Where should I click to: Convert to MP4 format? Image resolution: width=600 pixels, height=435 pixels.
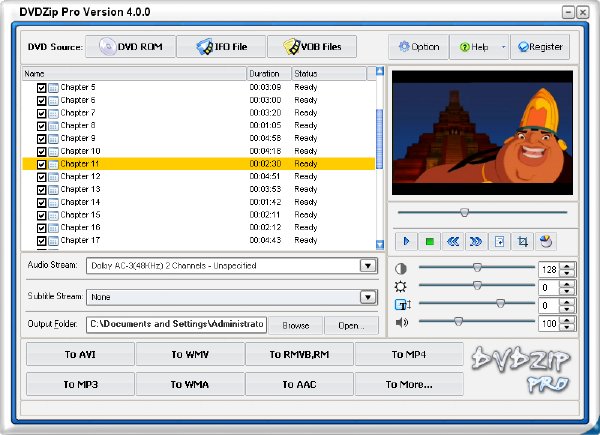click(x=409, y=354)
